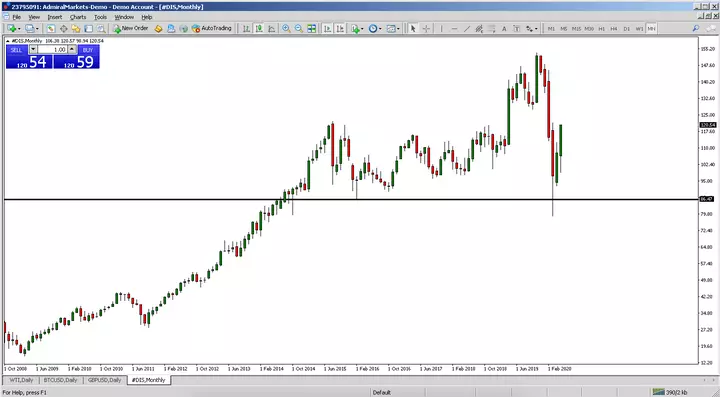Toggle AutoTrading on or off
Image resolution: width=720 pixels, height=397 pixels.
point(212,28)
